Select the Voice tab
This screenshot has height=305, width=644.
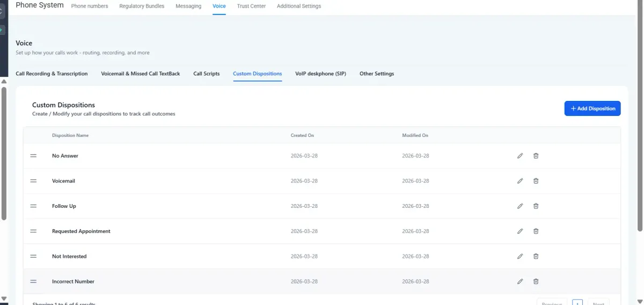(x=219, y=6)
